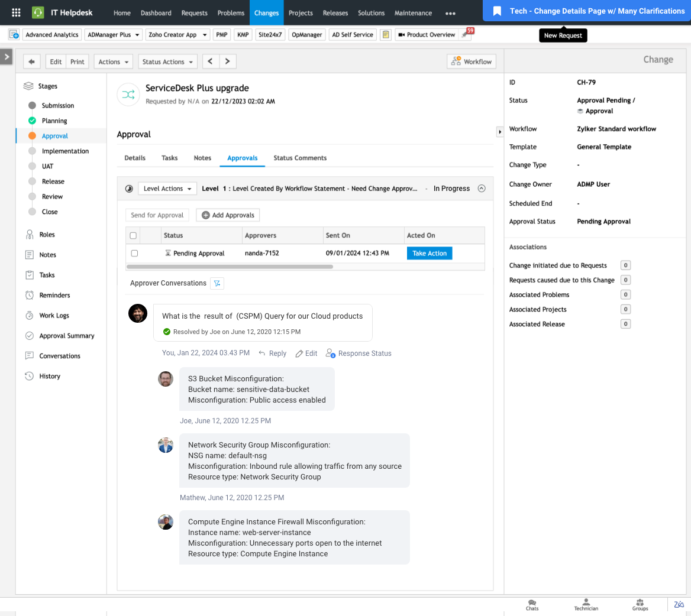The width and height of the screenshot is (691, 616).
Task: Click the notes clipboard toolbar icon
Action: (x=386, y=35)
